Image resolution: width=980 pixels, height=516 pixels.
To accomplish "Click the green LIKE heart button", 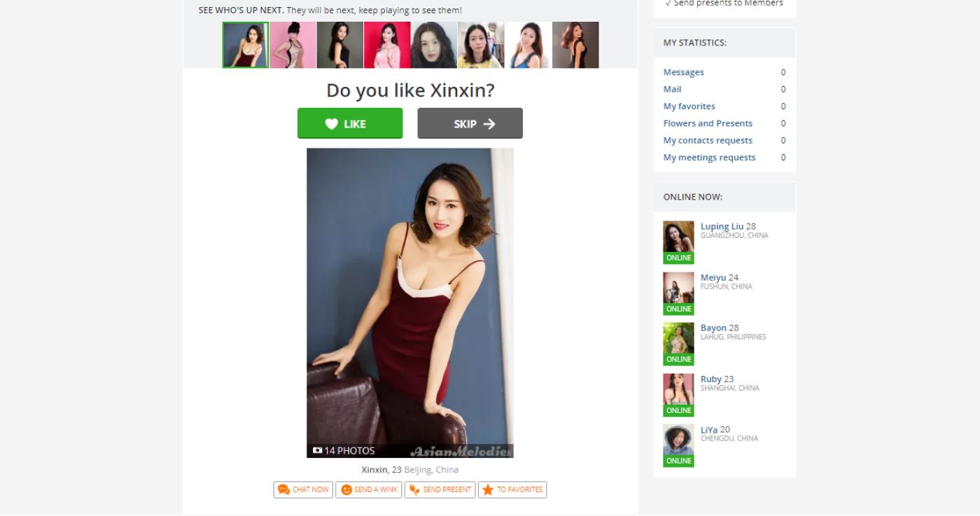I will click(350, 123).
